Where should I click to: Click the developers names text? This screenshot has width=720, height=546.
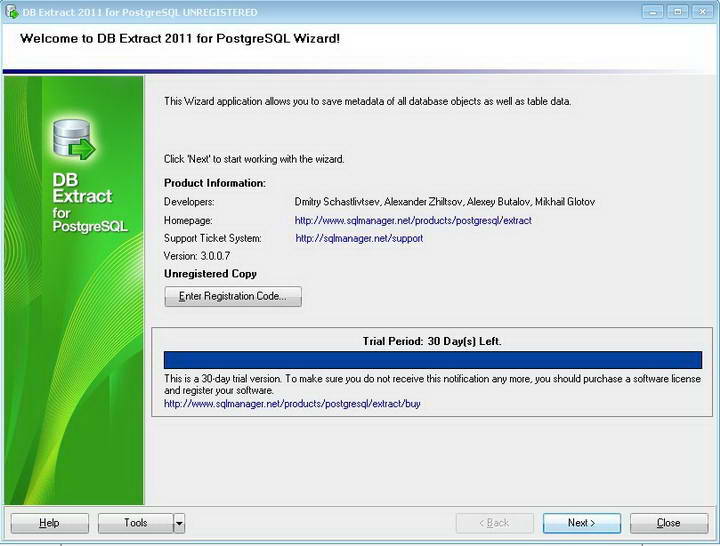[444, 202]
